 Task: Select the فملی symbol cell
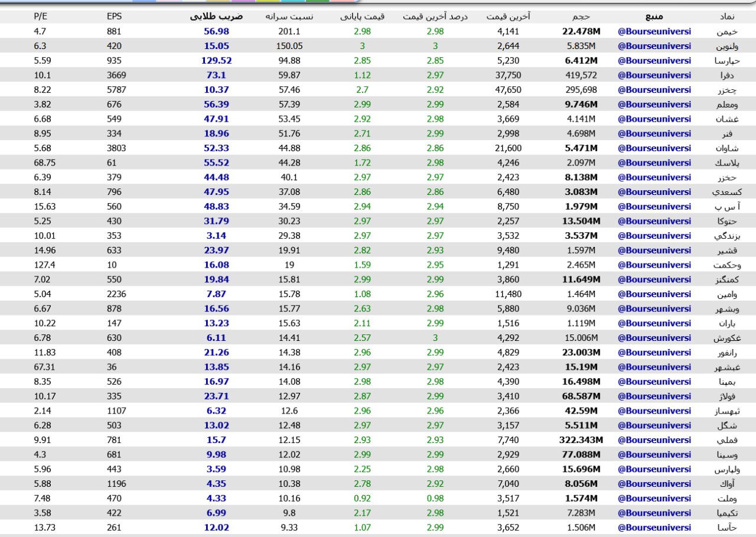(727, 440)
